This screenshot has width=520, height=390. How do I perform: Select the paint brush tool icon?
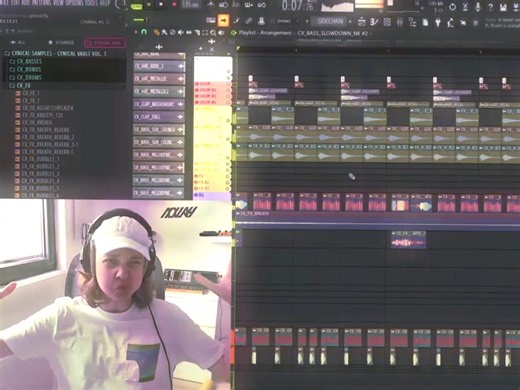coord(236,21)
